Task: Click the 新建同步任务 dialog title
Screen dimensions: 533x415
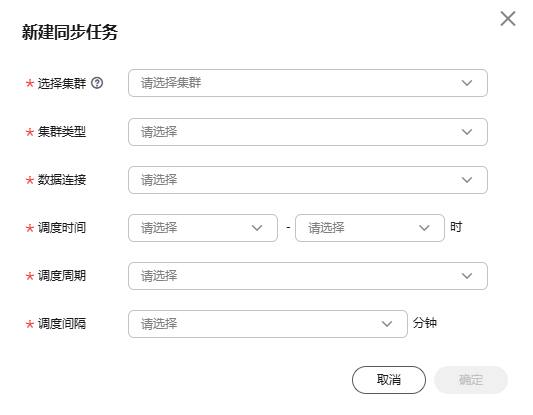Action: [70, 32]
